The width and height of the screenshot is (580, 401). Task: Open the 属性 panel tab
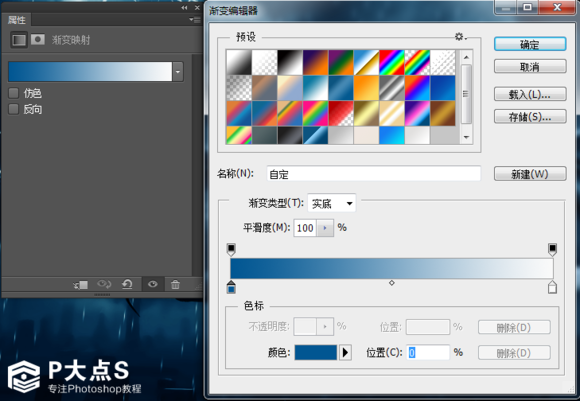17,20
